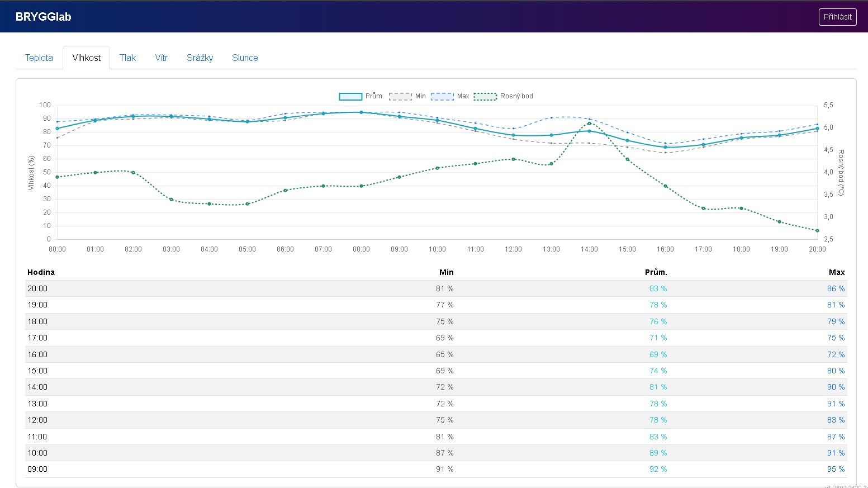Click the 77 % min value at 19:00
The image size is (868, 488).
point(445,305)
